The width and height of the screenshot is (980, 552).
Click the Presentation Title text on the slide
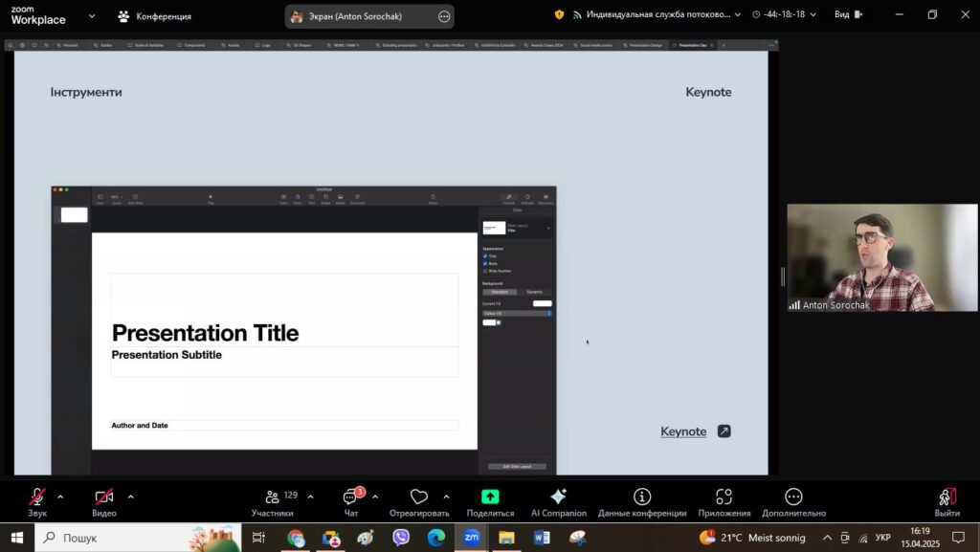click(x=205, y=333)
